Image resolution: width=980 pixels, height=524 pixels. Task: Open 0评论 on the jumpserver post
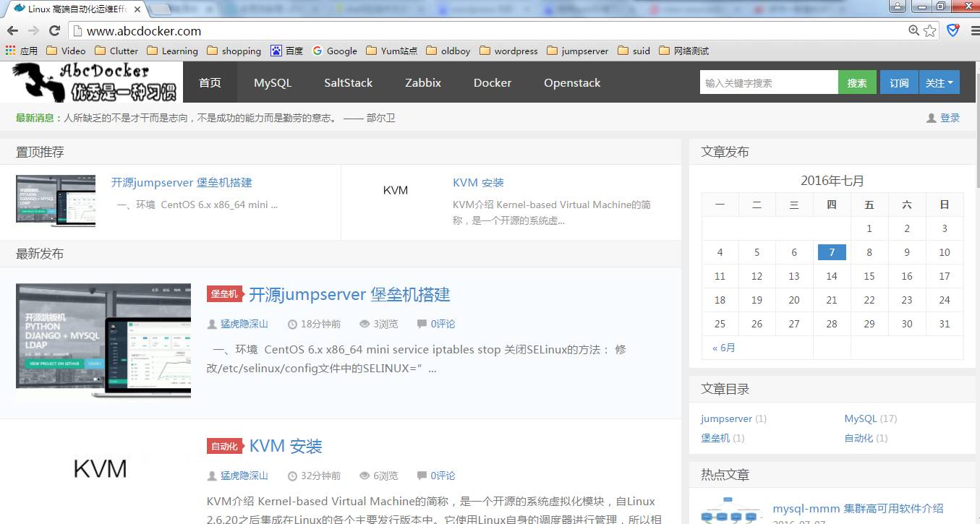point(443,324)
